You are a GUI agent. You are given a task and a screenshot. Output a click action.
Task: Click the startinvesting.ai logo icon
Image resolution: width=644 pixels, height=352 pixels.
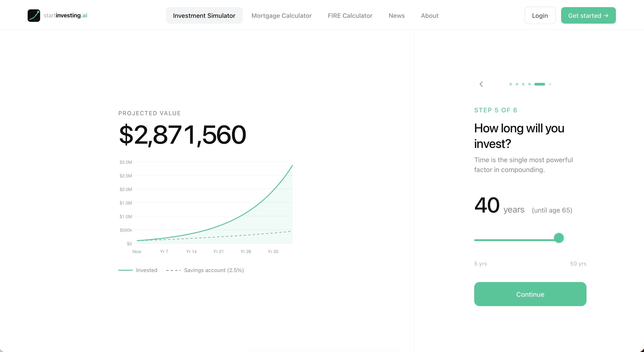tap(34, 16)
